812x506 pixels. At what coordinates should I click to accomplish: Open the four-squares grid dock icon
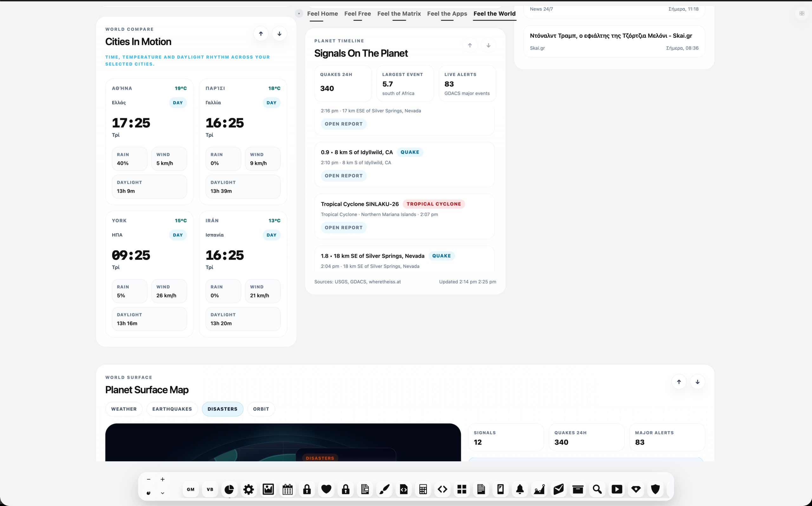(462, 489)
